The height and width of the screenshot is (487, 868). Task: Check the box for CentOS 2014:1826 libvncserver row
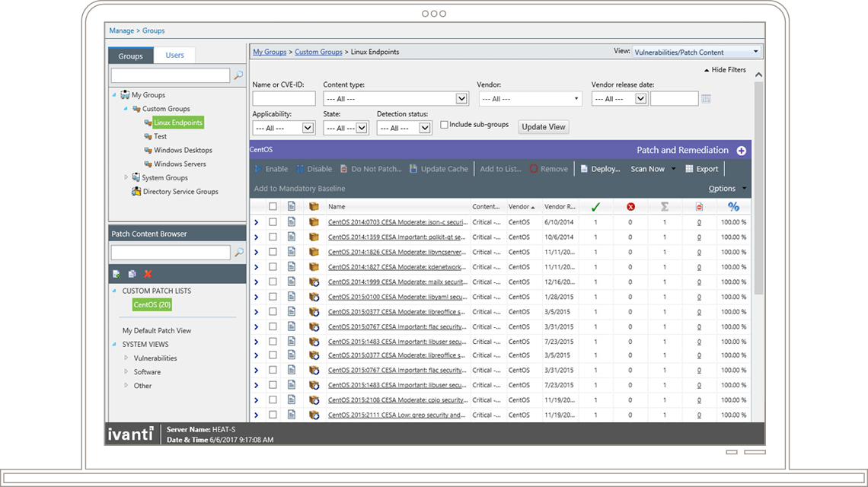coord(273,252)
